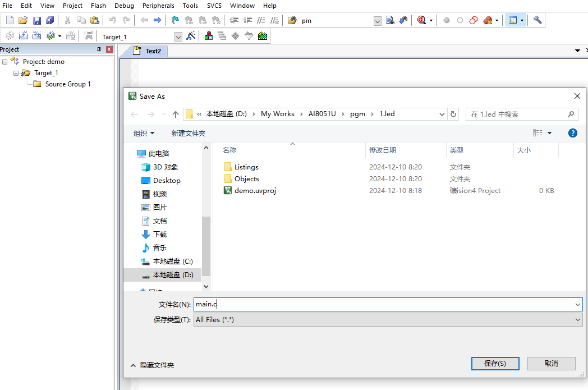Open the 组织 dropdown menu
Viewport: 588px width, 390px height.
tap(144, 133)
